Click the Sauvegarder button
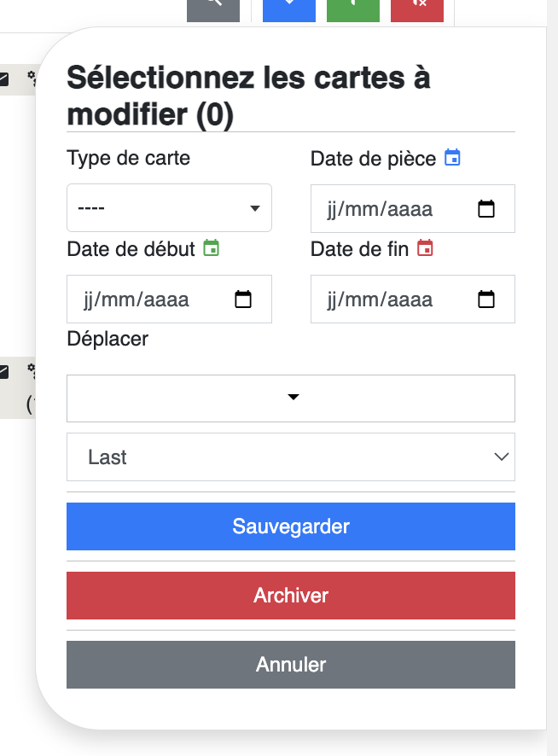The width and height of the screenshot is (558, 756). pos(291,526)
